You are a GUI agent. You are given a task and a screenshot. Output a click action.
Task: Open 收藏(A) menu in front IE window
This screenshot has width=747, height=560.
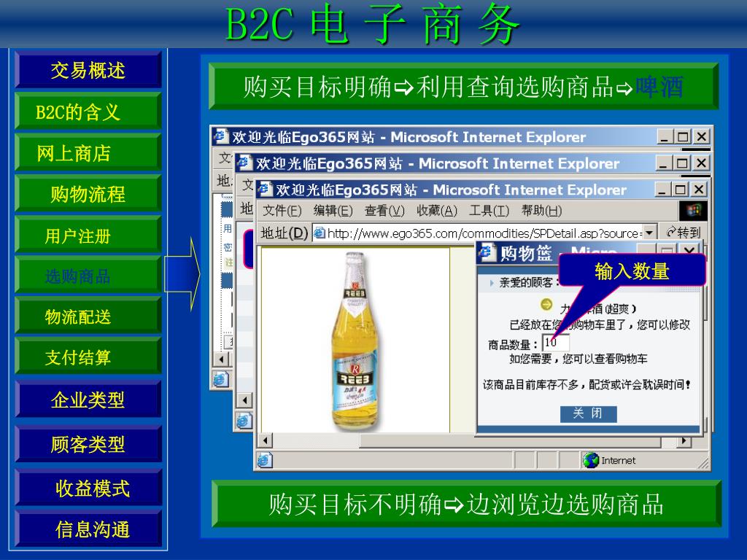(437, 211)
